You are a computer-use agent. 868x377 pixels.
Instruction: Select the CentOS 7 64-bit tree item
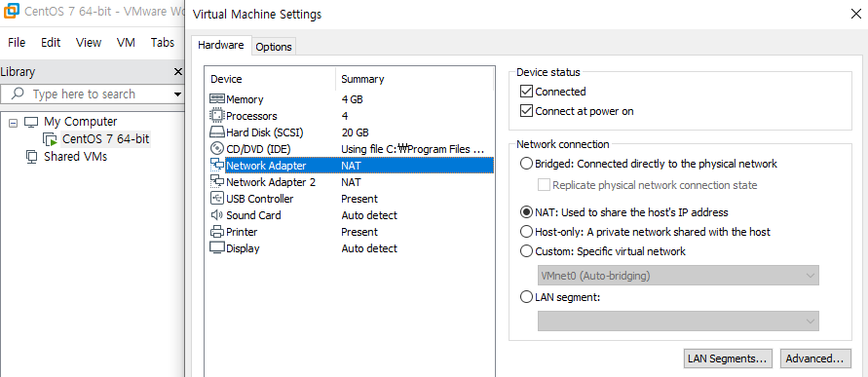point(106,139)
